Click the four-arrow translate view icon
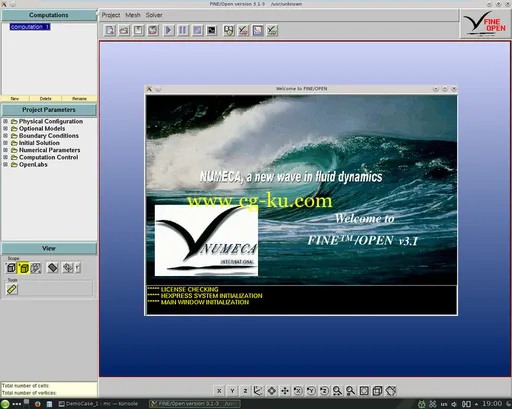 (x=285, y=391)
